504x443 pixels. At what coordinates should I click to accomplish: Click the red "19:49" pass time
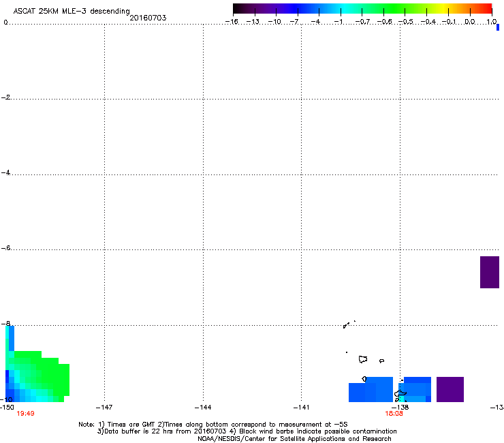coord(25,414)
